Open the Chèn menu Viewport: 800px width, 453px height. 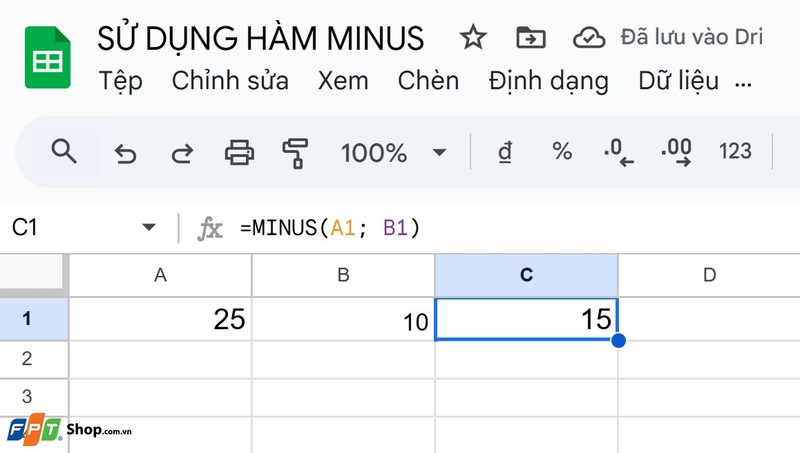428,81
